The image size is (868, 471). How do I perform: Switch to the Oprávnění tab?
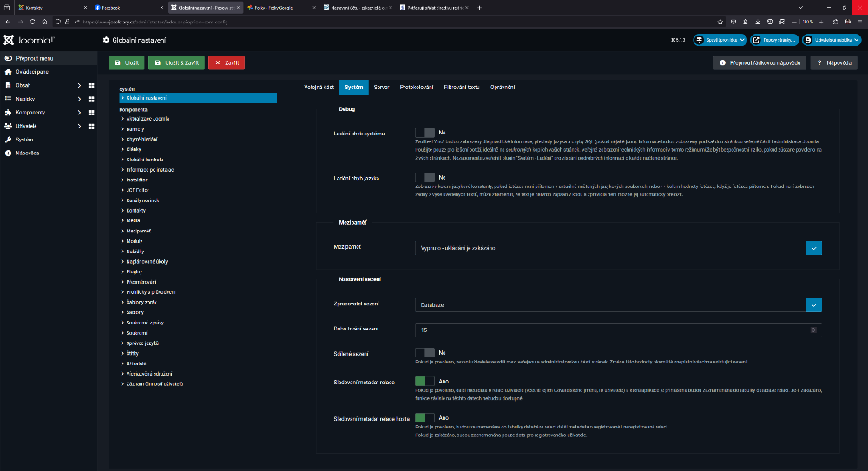click(503, 88)
